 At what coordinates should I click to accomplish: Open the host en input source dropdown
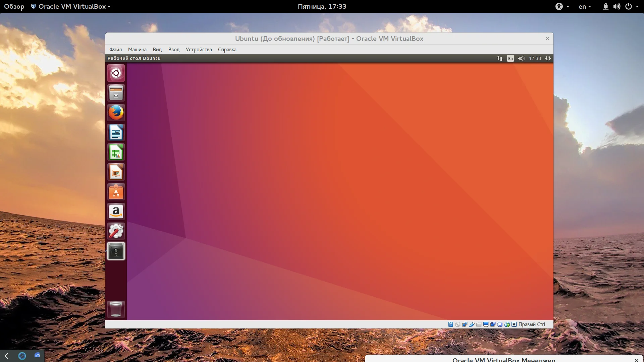point(585,6)
